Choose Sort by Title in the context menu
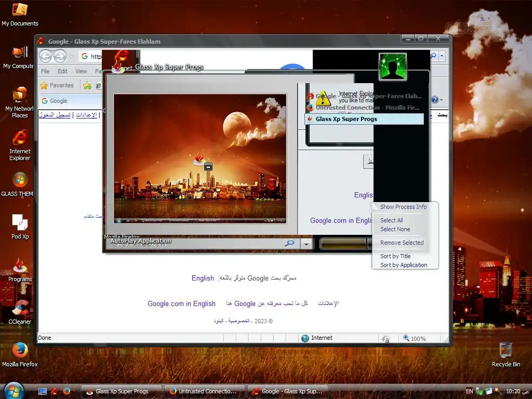 click(395, 256)
